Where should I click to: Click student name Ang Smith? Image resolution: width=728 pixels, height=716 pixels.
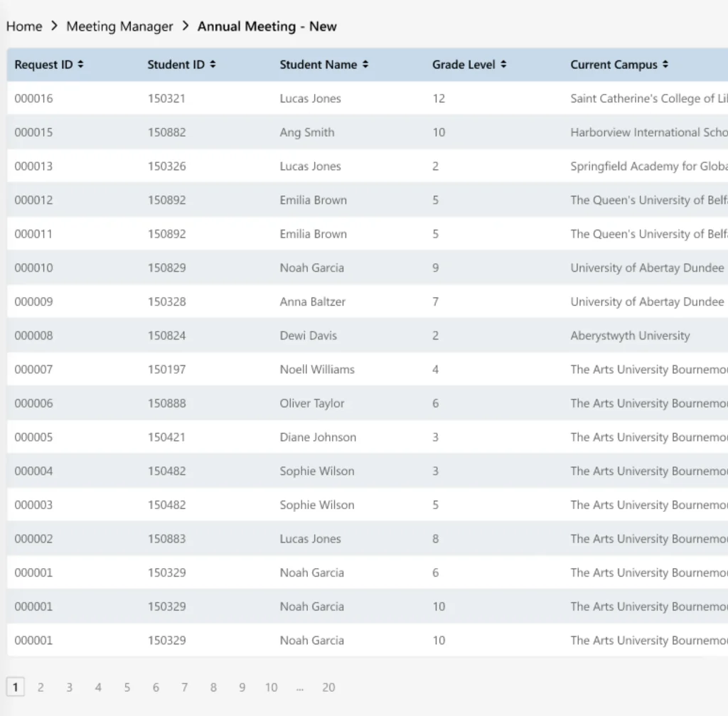[x=307, y=133]
